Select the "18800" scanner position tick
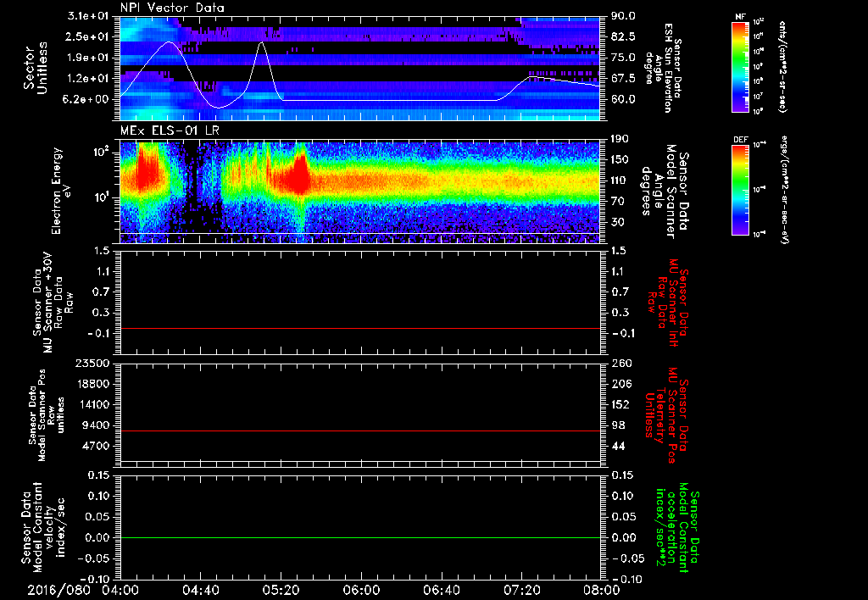 [x=93, y=384]
